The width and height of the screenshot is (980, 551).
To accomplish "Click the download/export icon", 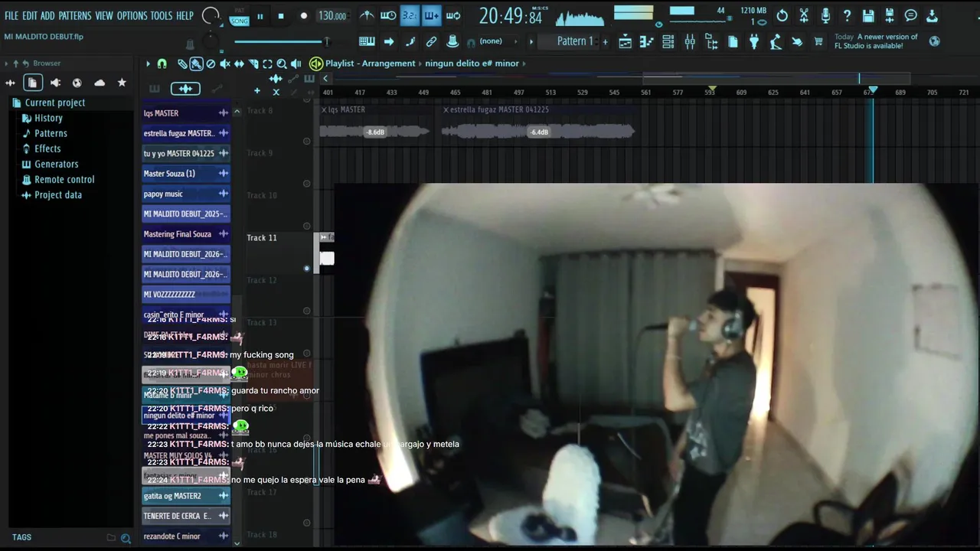I will pyautogui.click(x=933, y=15).
